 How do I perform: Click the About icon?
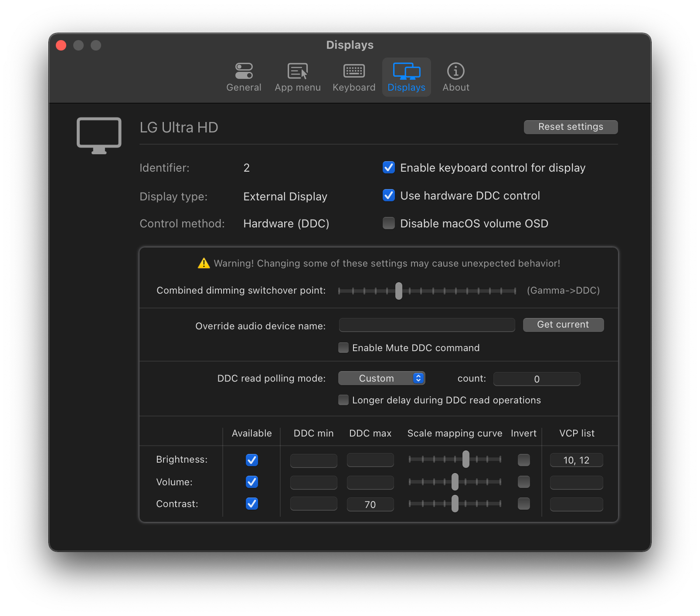tap(455, 77)
